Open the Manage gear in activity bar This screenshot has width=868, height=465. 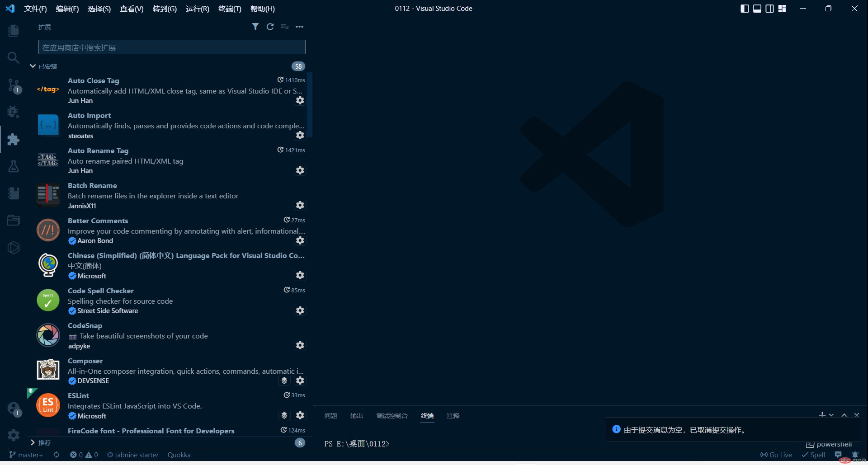point(14,435)
